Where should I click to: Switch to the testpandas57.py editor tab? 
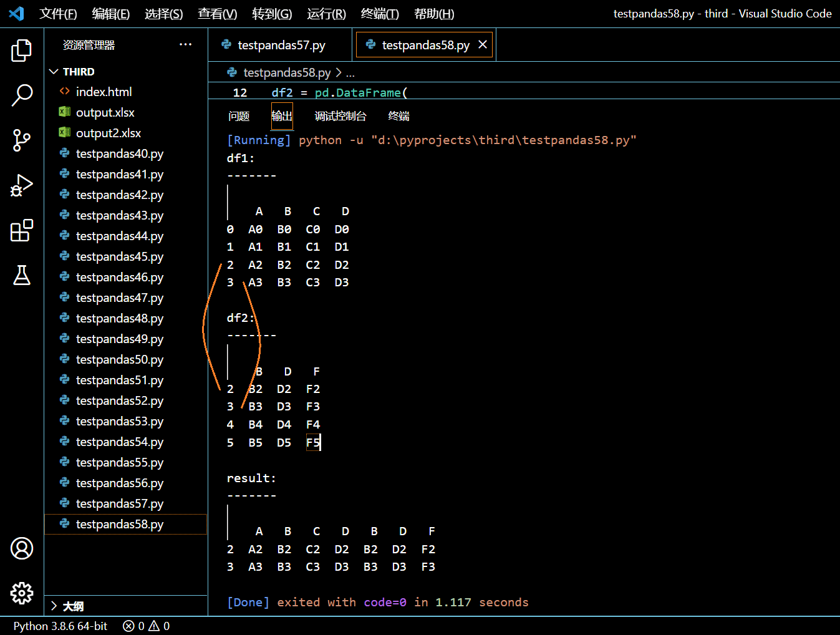coord(280,45)
